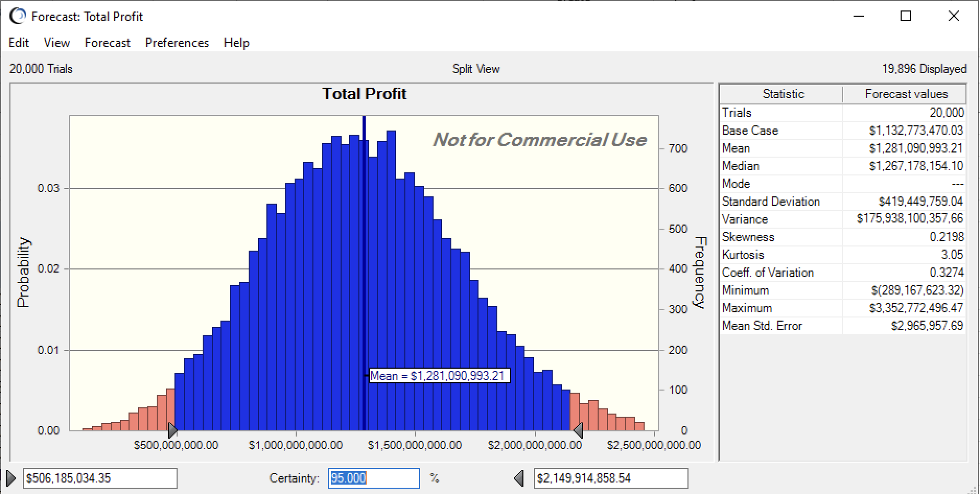Viewport: 980px width, 494px height.
Task: Open the Forecast menu
Action: pos(107,43)
